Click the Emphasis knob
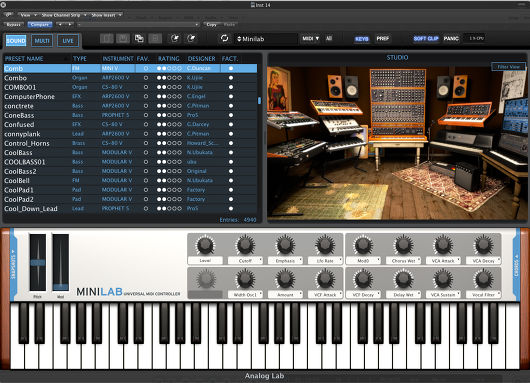The height and width of the screenshot is (383, 530). point(285,245)
